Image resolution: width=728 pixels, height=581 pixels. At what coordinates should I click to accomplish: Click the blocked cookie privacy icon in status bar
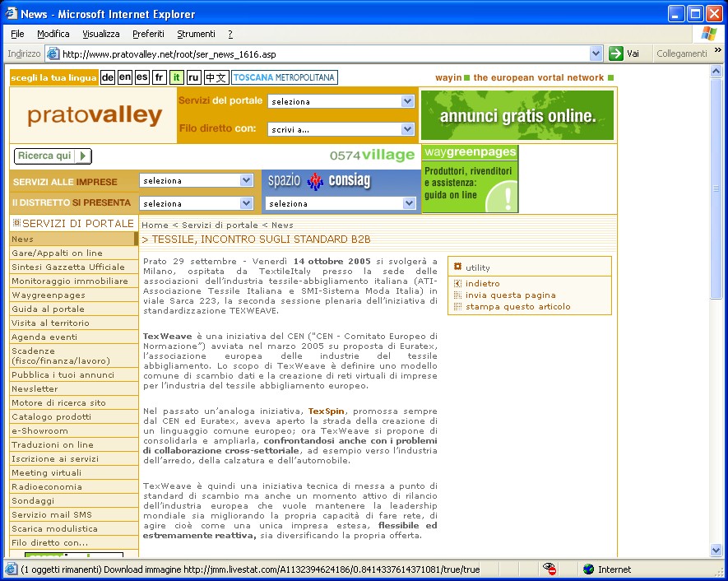tap(549, 569)
